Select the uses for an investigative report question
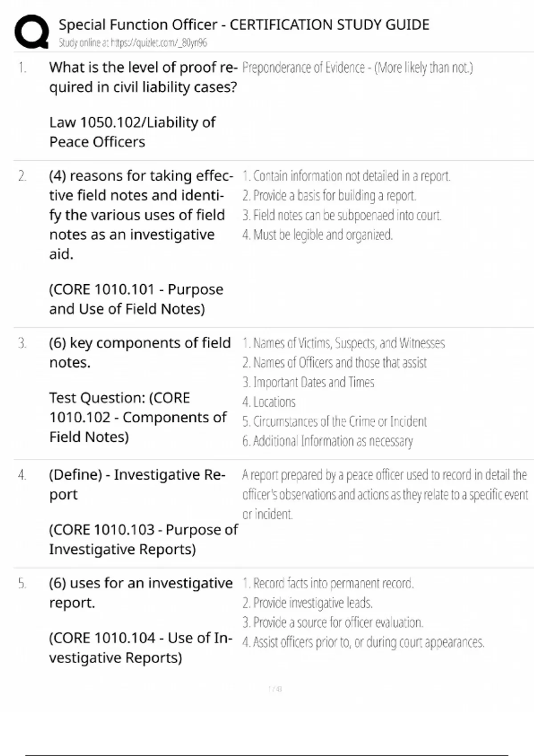The width and height of the screenshot is (534, 756). pyautogui.click(x=141, y=592)
